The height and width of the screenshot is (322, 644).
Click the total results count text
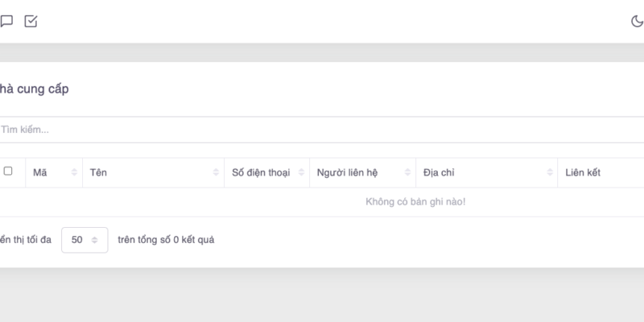tap(166, 240)
